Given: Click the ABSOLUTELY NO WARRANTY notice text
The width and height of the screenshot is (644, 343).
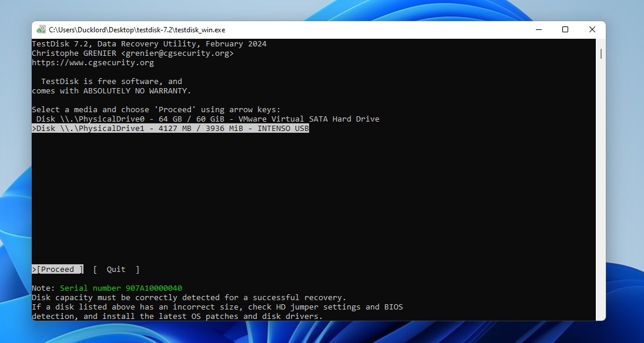Looking at the screenshot, I should [x=112, y=90].
